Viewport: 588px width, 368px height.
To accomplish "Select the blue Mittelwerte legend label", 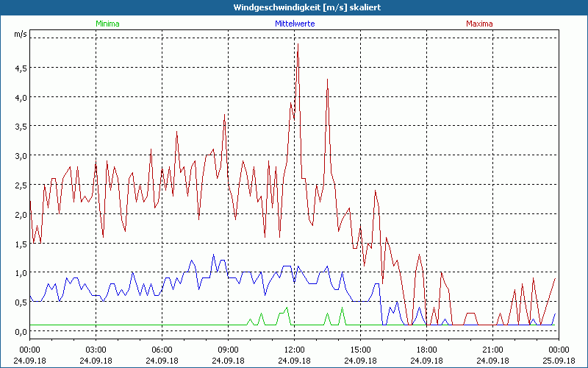I will pyautogui.click(x=294, y=24).
